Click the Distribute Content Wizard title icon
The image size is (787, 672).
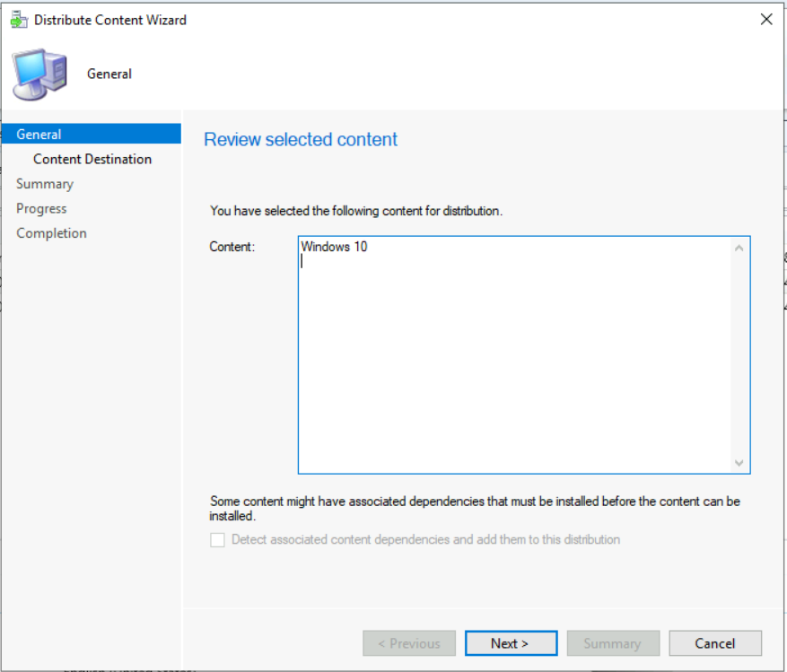[19, 20]
